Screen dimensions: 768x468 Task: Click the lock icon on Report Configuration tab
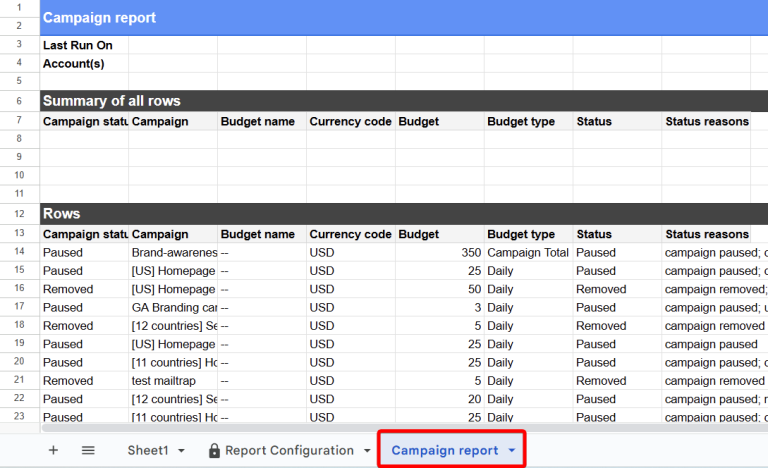click(214, 450)
